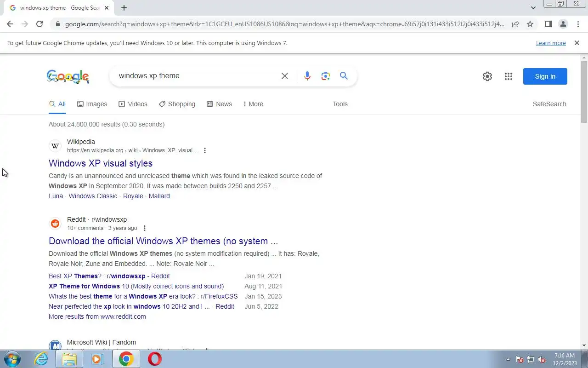Click the Chrome taskbar icon

pyautogui.click(x=126, y=359)
